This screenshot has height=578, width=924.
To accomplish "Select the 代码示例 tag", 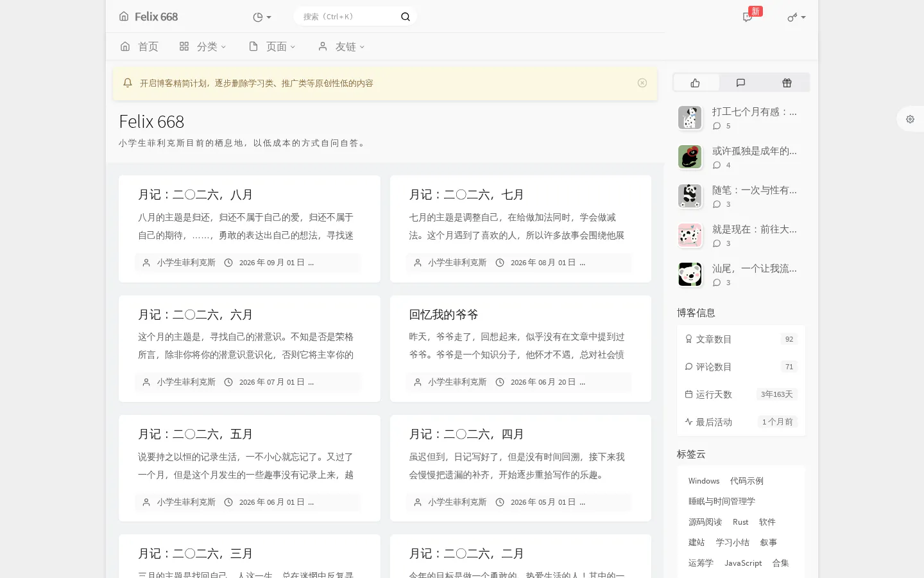I will click(747, 481).
